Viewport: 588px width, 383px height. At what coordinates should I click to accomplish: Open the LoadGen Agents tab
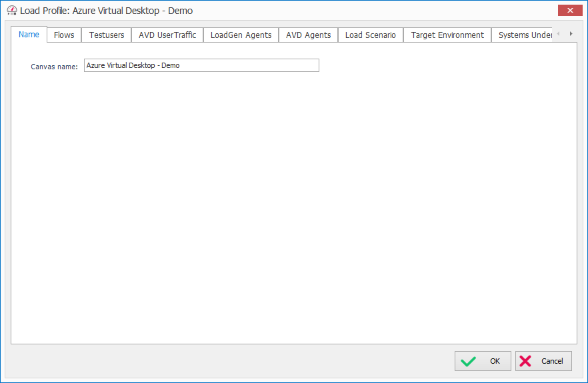241,35
